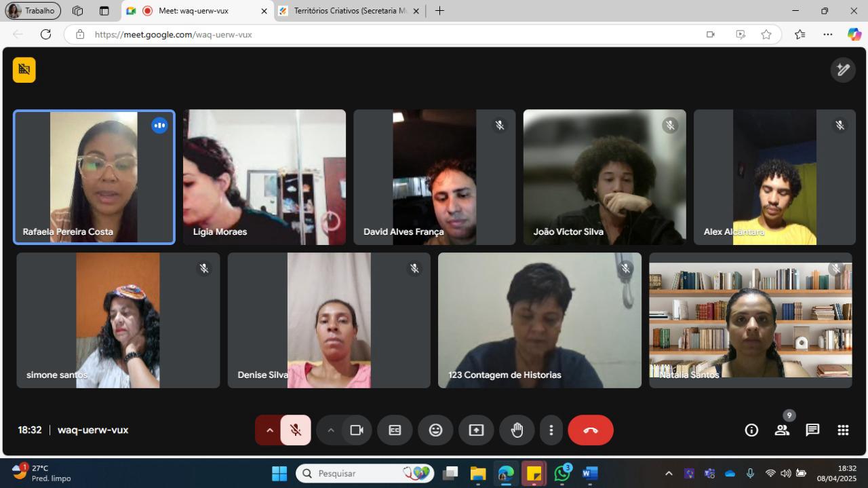Leave the call with the red button

pos(591,430)
